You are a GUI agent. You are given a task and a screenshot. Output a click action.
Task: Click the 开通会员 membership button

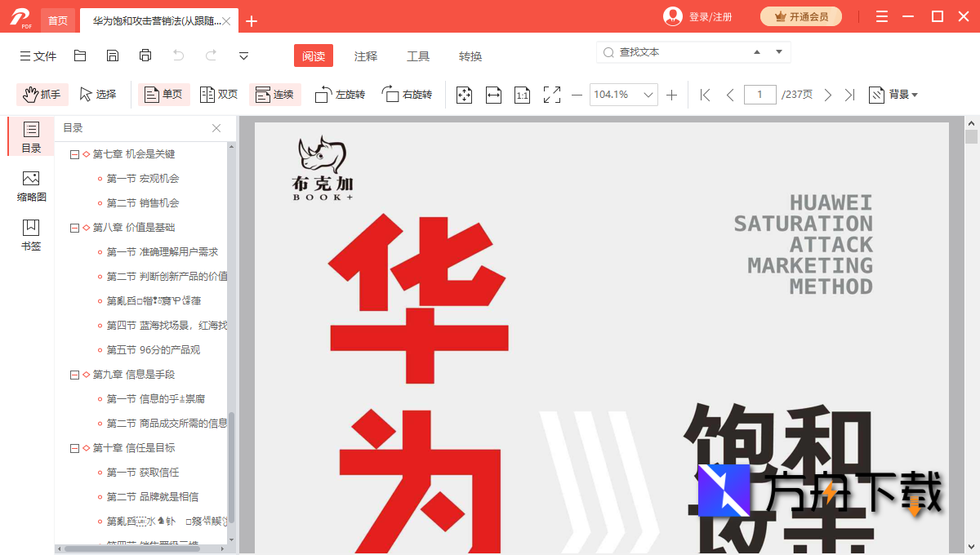coord(801,16)
